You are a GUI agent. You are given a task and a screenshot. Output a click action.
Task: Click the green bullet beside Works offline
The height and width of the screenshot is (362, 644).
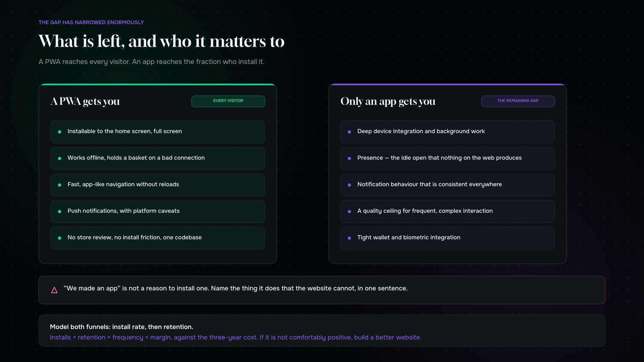click(x=60, y=158)
